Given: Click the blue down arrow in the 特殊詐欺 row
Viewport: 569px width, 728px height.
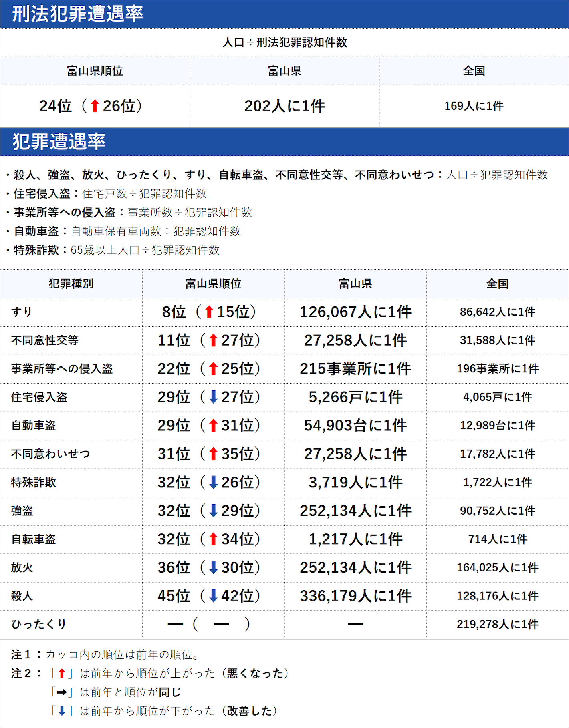Looking at the screenshot, I should point(214,483).
